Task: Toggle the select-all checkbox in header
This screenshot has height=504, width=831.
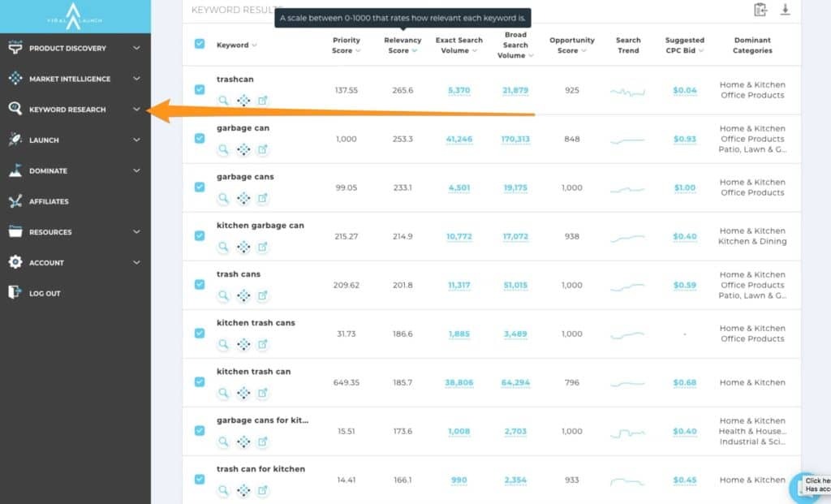Action: (200, 44)
